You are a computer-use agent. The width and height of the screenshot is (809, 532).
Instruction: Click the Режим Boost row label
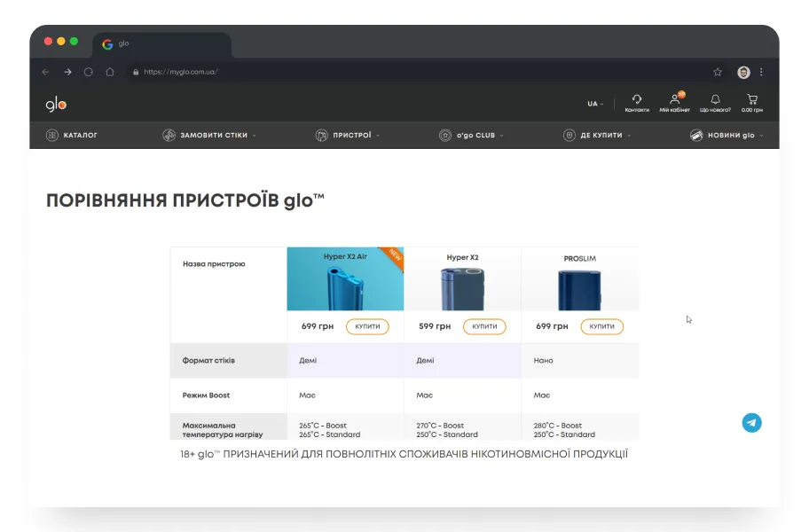click(x=206, y=395)
